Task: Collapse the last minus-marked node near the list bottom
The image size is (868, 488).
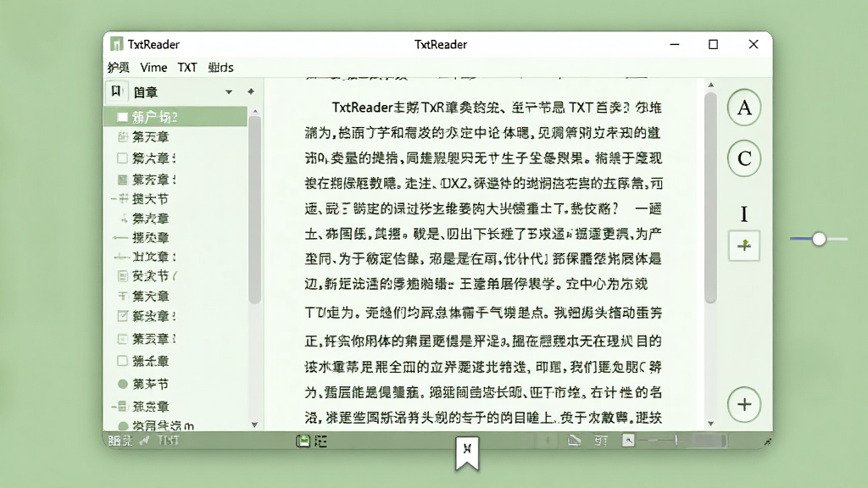Action: pyautogui.click(x=114, y=407)
